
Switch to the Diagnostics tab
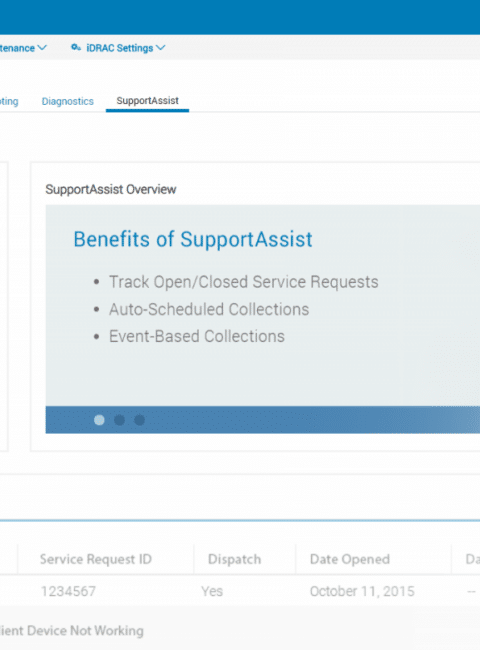68,101
